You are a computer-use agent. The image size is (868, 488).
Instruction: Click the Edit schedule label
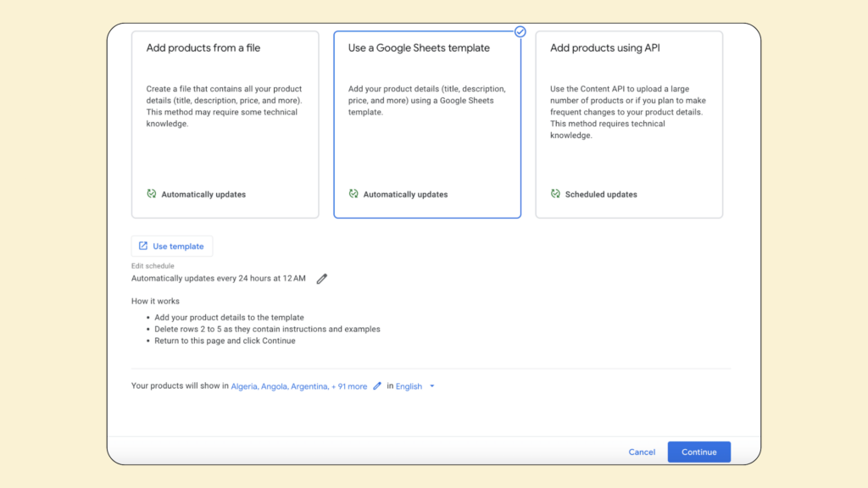(153, 266)
